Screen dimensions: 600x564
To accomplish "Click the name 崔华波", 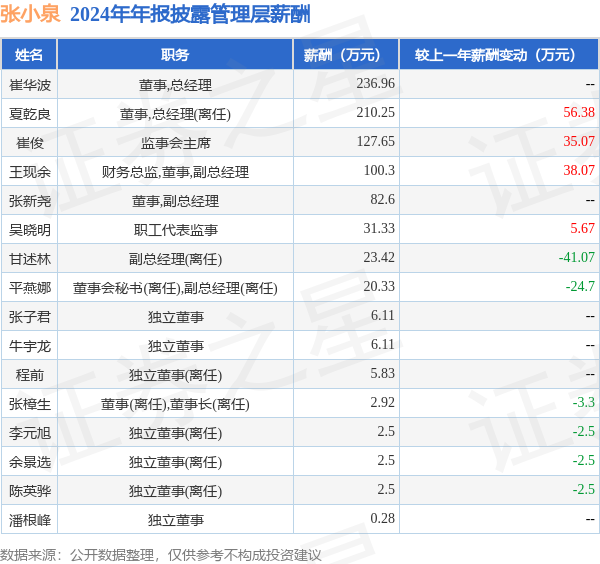I will click(29, 85).
